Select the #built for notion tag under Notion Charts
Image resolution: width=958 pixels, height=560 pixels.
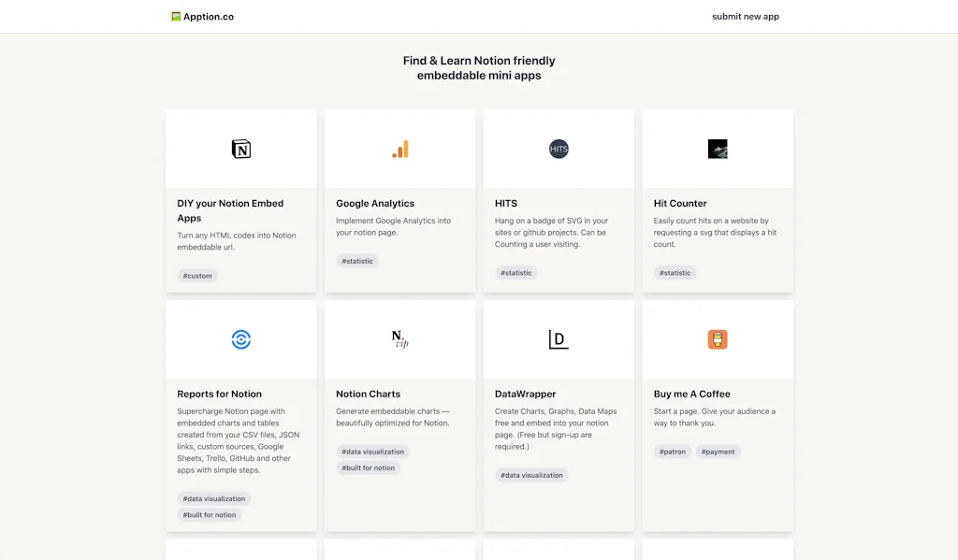click(368, 467)
